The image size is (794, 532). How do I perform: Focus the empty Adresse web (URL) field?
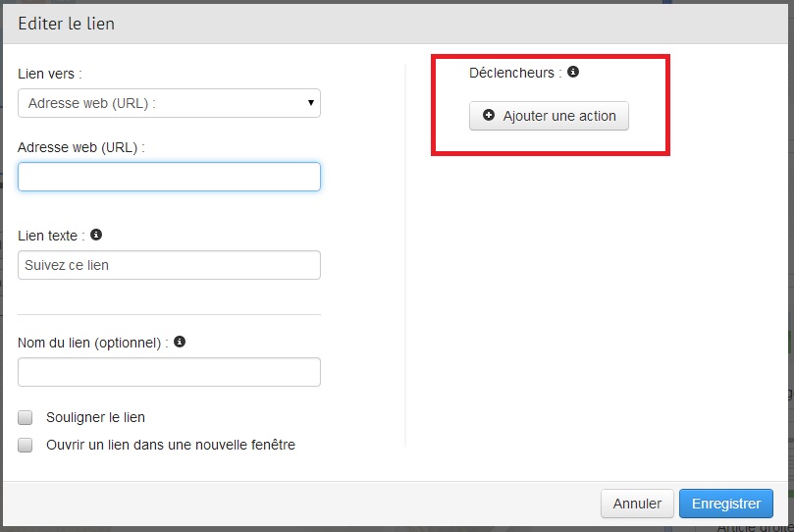pos(169,177)
